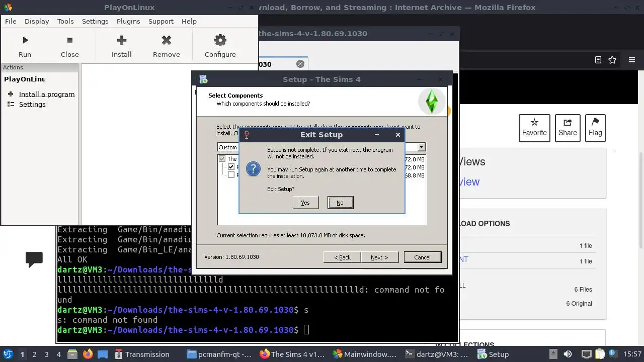
Task: Open the Custom installation type dropdown
Action: point(321,147)
